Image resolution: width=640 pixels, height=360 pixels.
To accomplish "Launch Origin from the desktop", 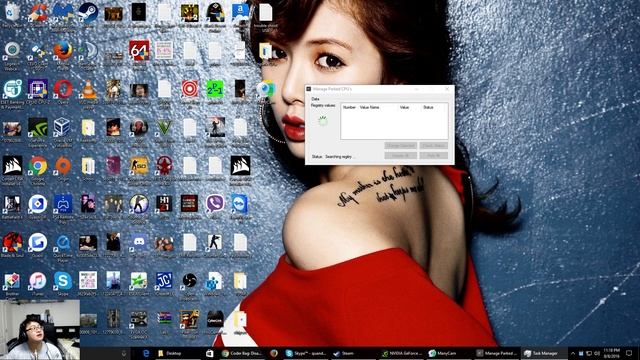I will pyautogui.click(x=63, y=166).
